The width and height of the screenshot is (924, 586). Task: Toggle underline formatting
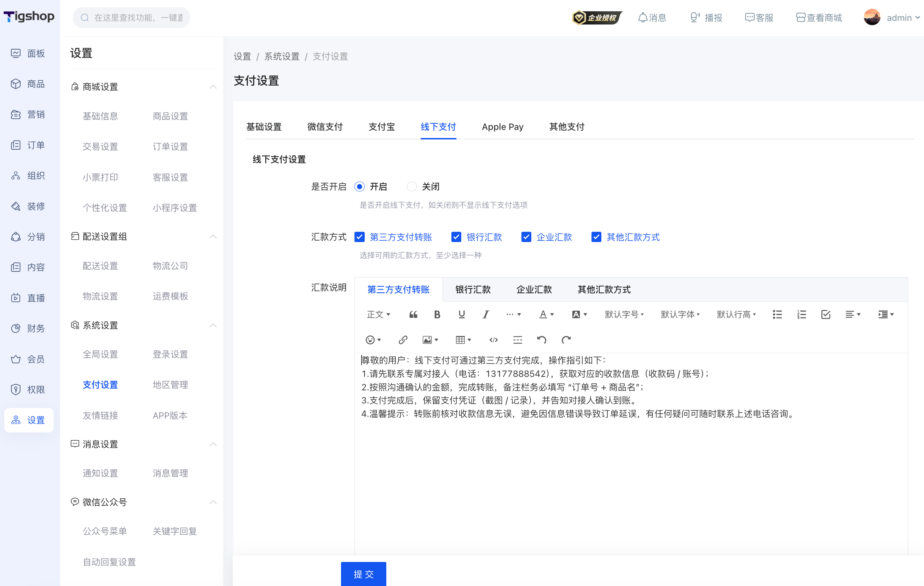tap(462, 315)
